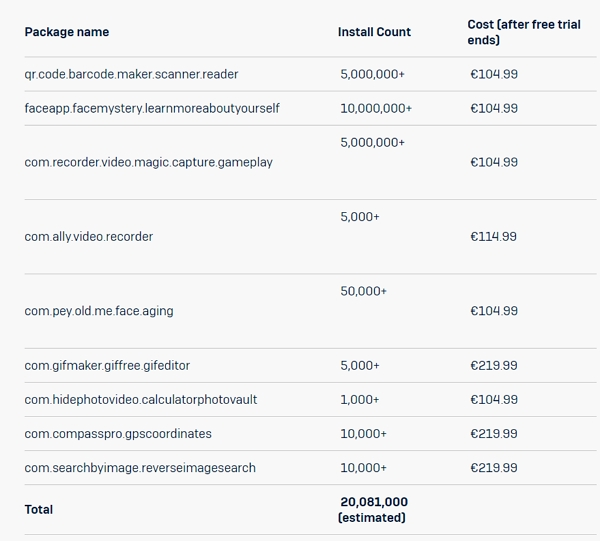Click the com.pey.old.me.face.aging package entry
600x541 pixels.
pos(99,311)
